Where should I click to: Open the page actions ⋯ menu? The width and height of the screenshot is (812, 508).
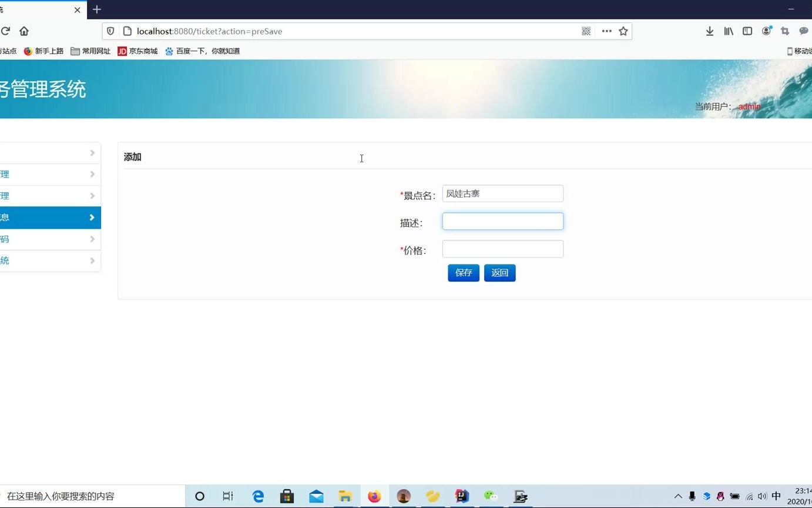[x=606, y=31]
